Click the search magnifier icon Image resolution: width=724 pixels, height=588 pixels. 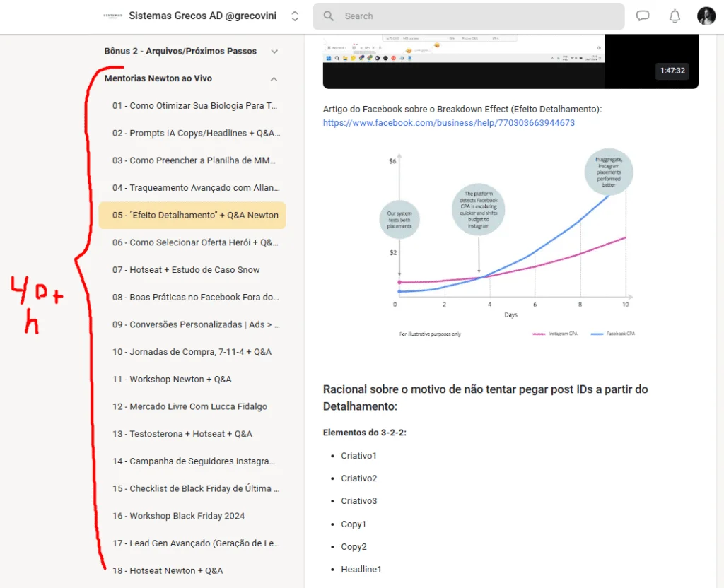(328, 16)
